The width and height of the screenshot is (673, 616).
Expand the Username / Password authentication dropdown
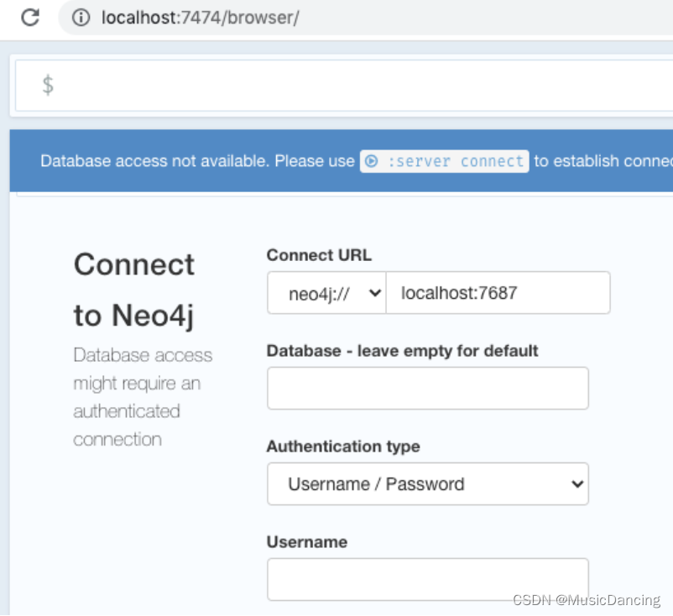(428, 483)
